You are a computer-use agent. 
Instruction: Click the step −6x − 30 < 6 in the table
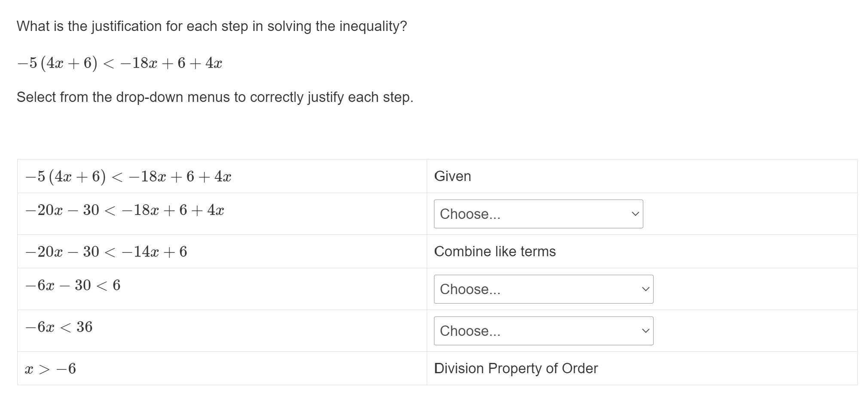[73, 286]
